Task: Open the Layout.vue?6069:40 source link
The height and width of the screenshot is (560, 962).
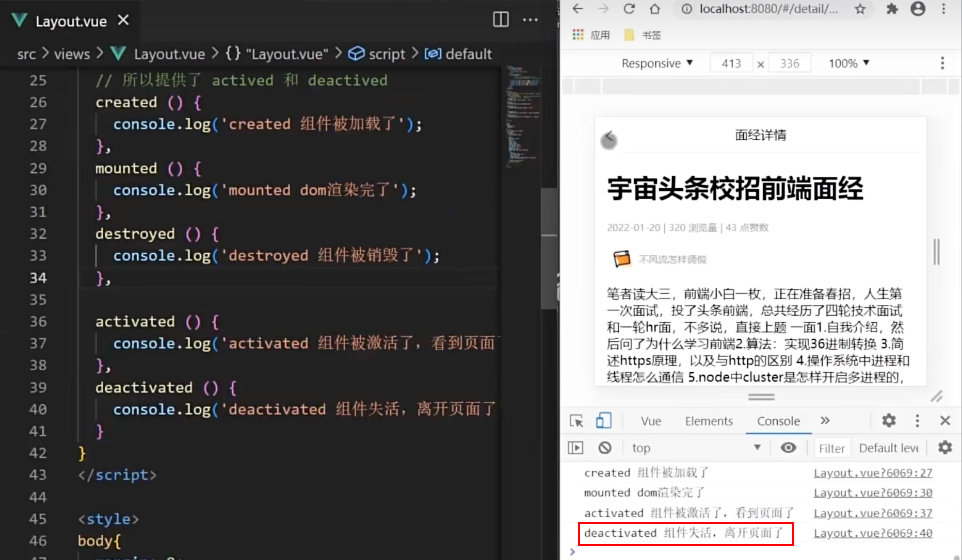Action: click(873, 533)
